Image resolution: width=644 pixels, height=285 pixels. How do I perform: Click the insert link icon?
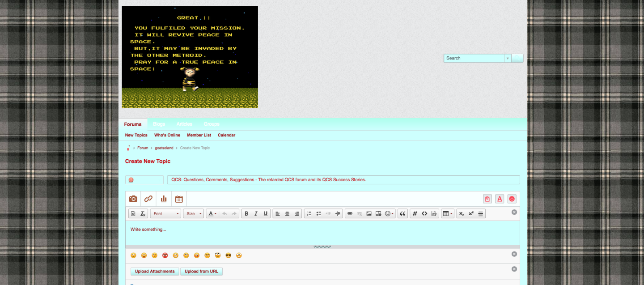350,214
